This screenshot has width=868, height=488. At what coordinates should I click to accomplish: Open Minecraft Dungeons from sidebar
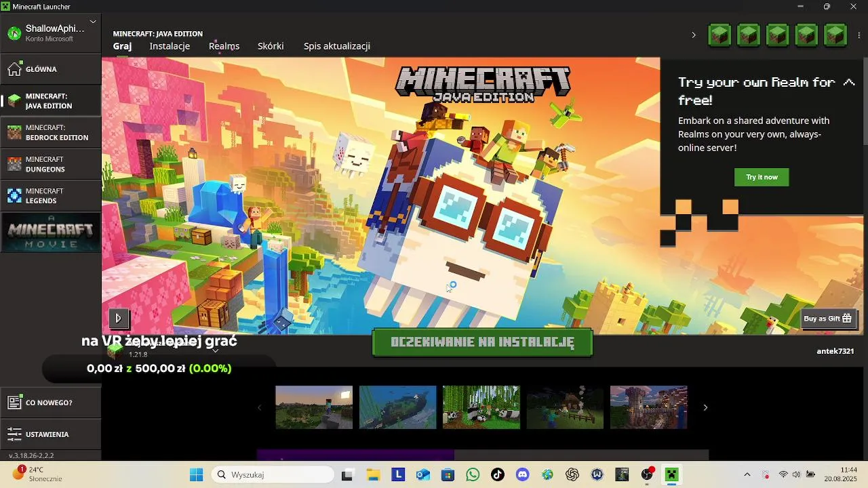coord(51,164)
